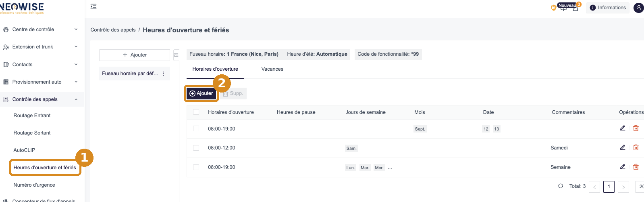Check the 08:00-19:00 Sept. row checkbox
644x202 pixels.
[x=196, y=129]
